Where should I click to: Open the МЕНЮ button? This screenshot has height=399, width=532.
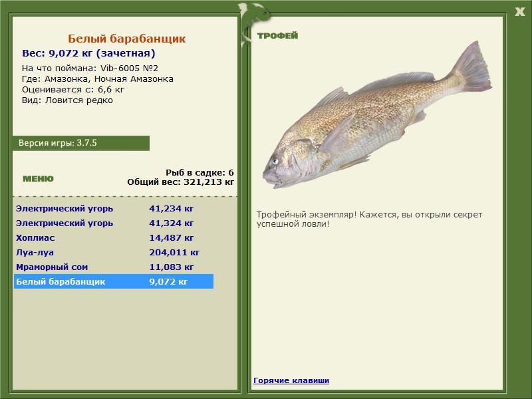click(x=38, y=179)
